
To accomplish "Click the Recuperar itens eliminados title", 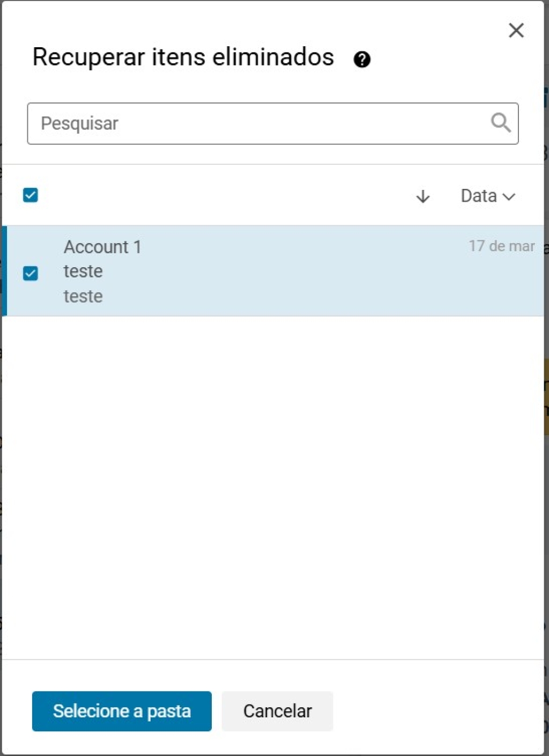I will [183, 57].
